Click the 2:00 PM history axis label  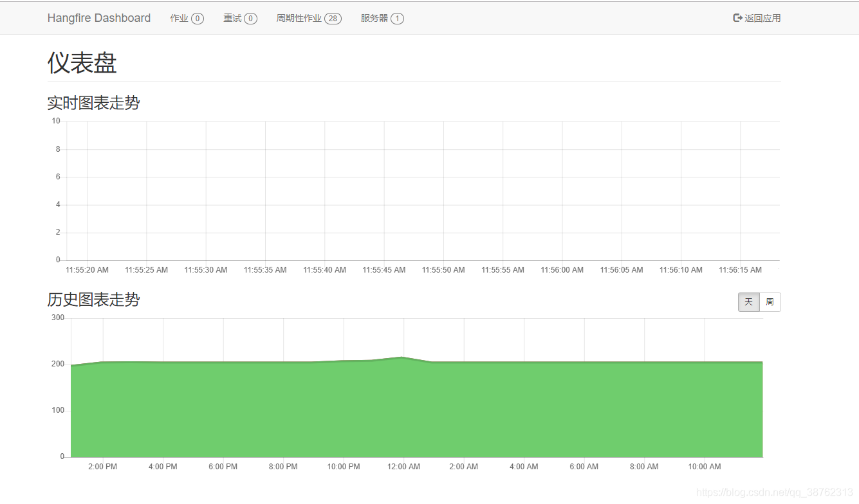pyautogui.click(x=103, y=467)
